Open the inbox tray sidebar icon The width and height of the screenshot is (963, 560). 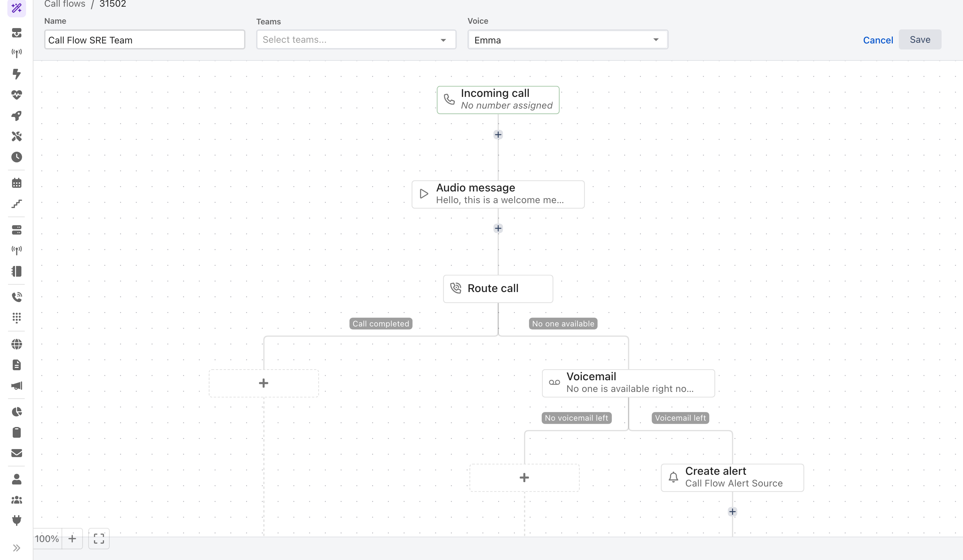[x=16, y=33]
